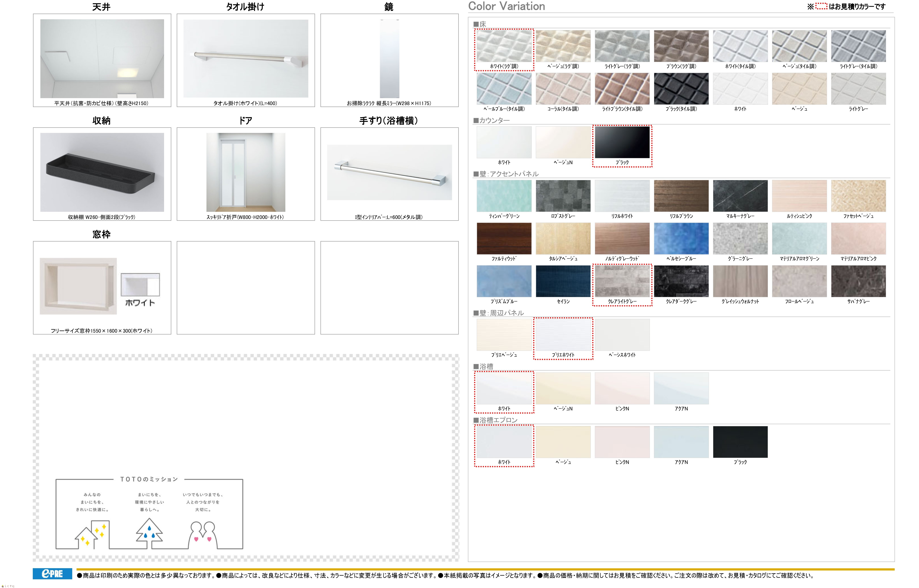Select the ピンクN bathtub color swatch
Viewport: 919px width, 588px height.
click(622, 388)
